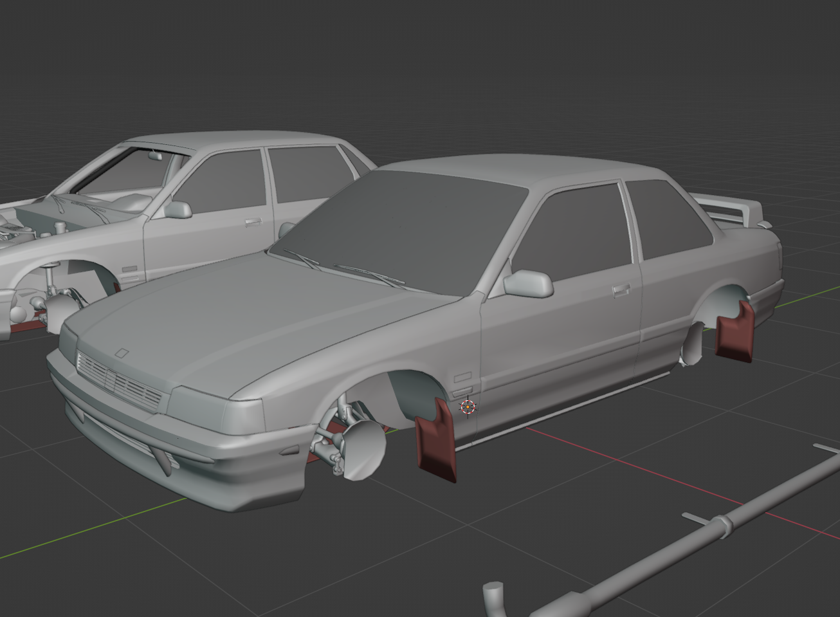
Task: Click the 3D cursor crosshair on the fender
Action: pos(468,407)
